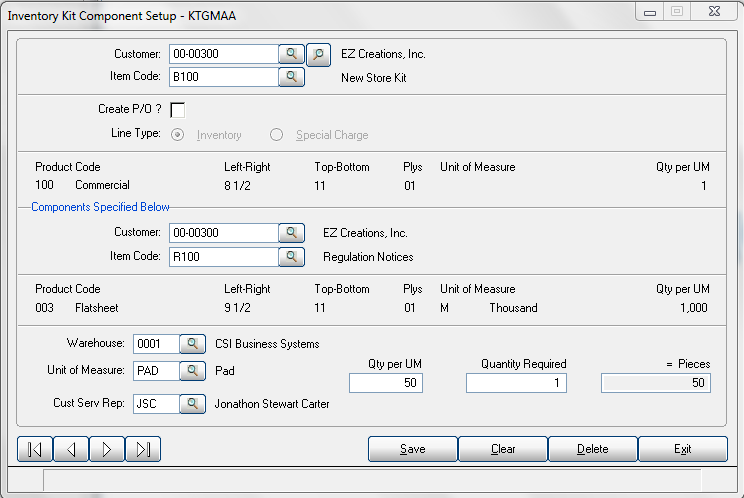Click the Save button

413,449
